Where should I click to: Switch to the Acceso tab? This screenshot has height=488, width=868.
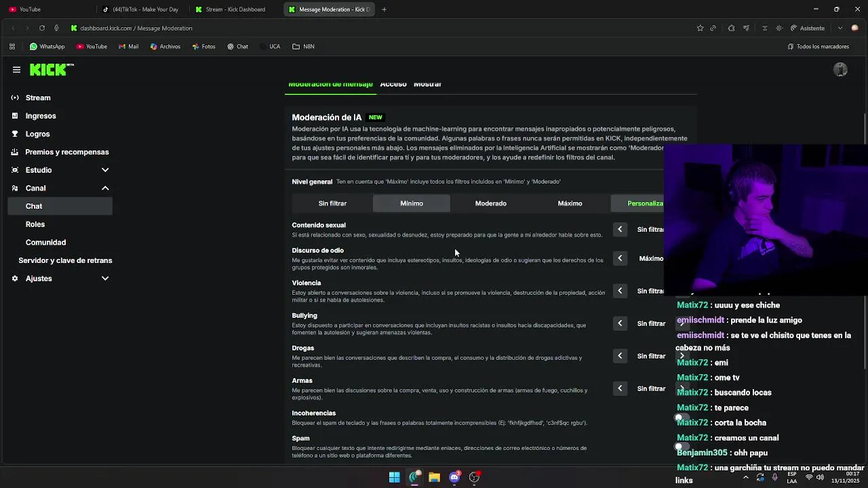coord(393,84)
